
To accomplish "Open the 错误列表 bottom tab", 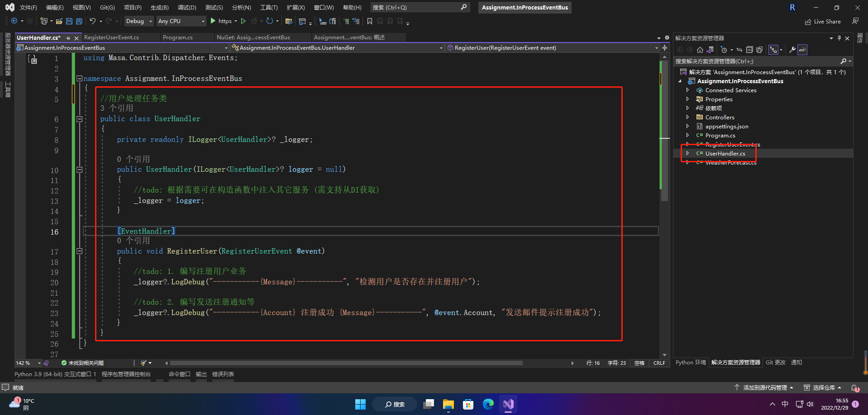I will [x=223, y=374].
